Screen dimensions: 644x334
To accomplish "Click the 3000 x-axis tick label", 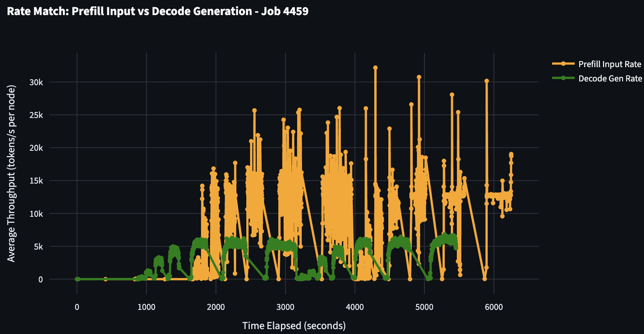I will pyautogui.click(x=285, y=307).
